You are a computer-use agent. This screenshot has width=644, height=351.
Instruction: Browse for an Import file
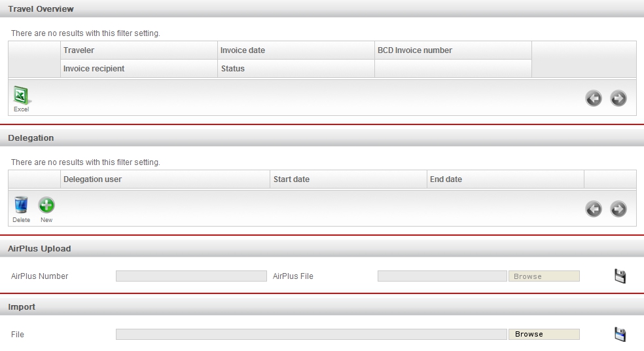tap(545, 334)
